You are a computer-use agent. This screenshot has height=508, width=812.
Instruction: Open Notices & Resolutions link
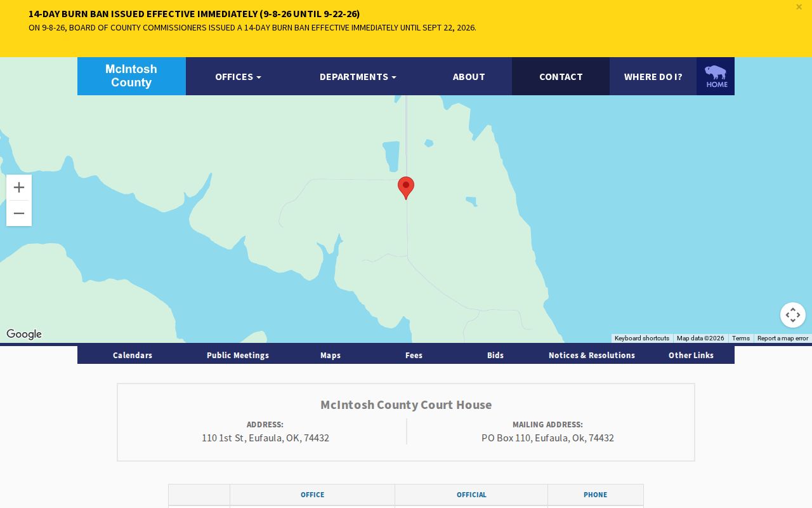pyautogui.click(x=592, y=355)
